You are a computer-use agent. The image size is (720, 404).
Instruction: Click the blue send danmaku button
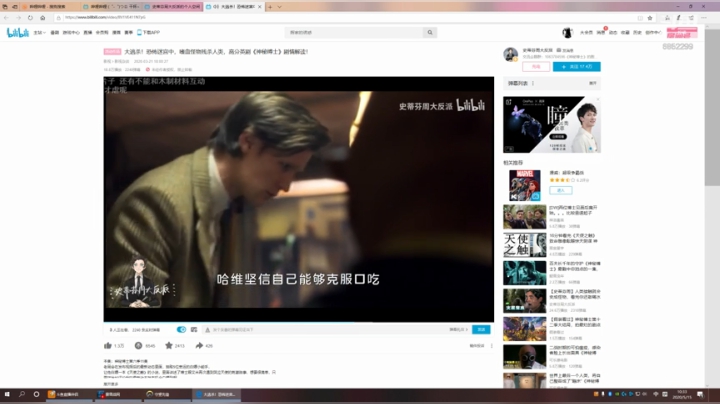[x=481, y=330]
